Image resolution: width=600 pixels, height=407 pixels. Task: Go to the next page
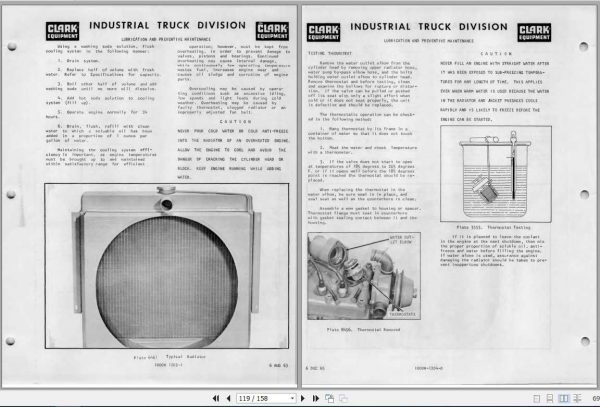303,399
